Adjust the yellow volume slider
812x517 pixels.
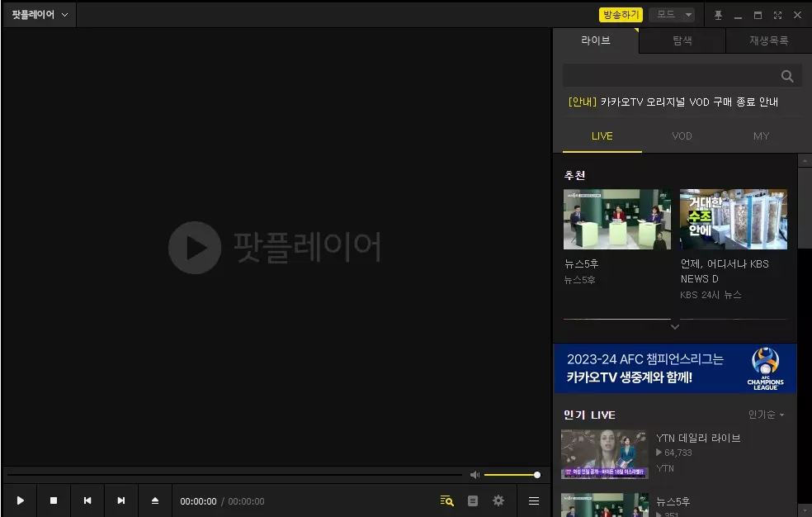coord(512,475)
